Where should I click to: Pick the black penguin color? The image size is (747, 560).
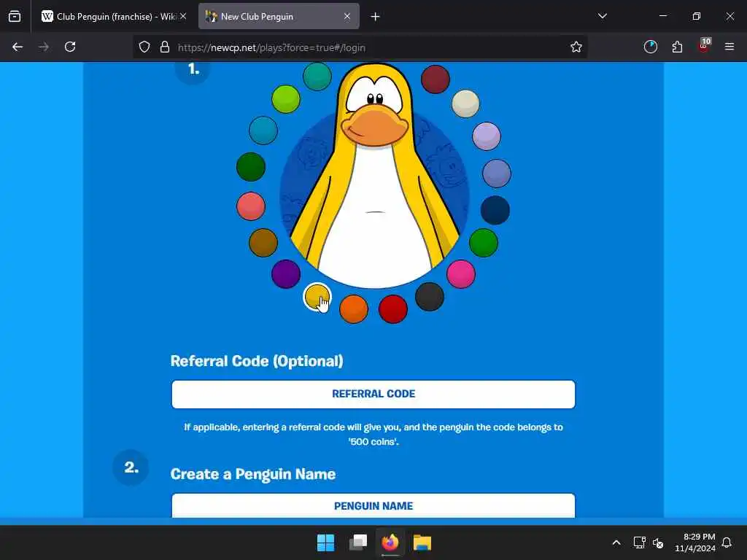click(429, 297)
